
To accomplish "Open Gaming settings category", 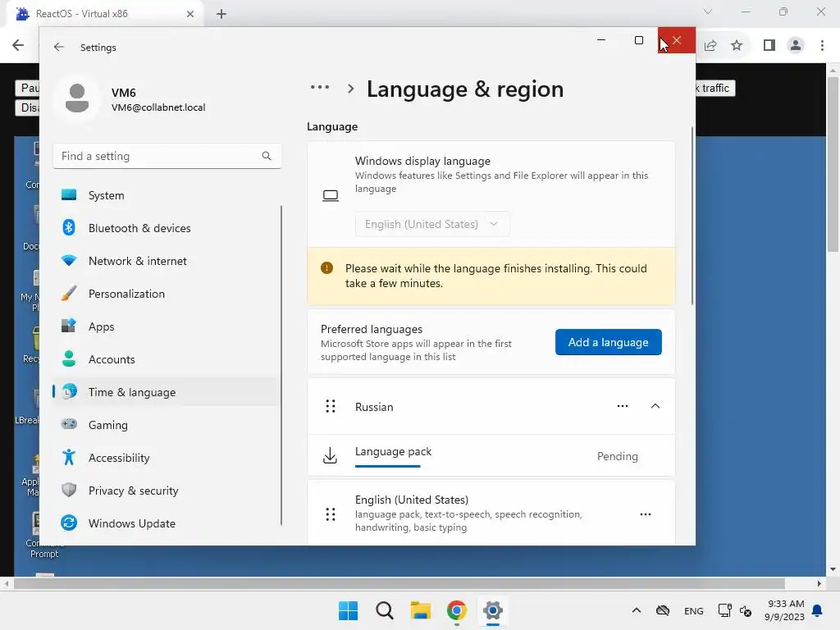I will click(x=166, y=425).
